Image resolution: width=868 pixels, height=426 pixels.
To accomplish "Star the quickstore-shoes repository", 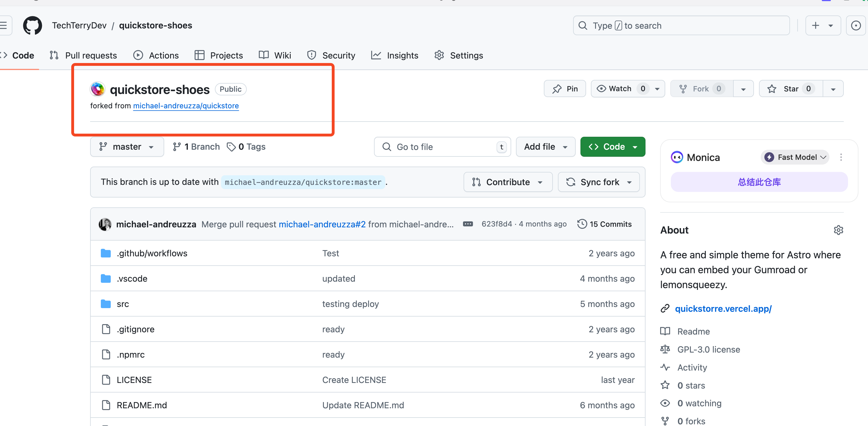I will click(791, 89).
